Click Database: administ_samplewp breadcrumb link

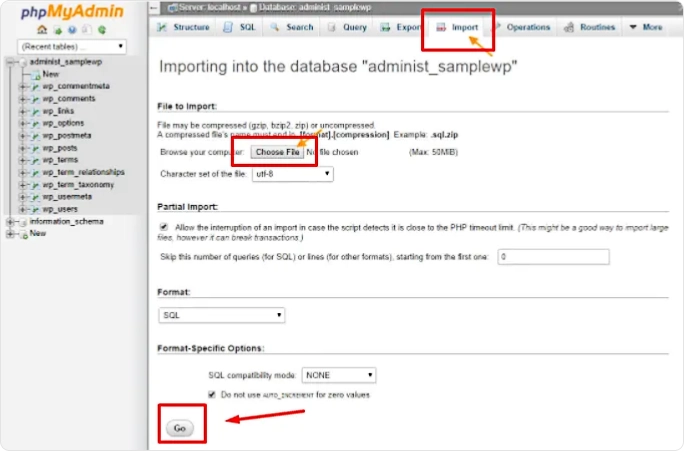pyautogui.click(x=315, y=7)
